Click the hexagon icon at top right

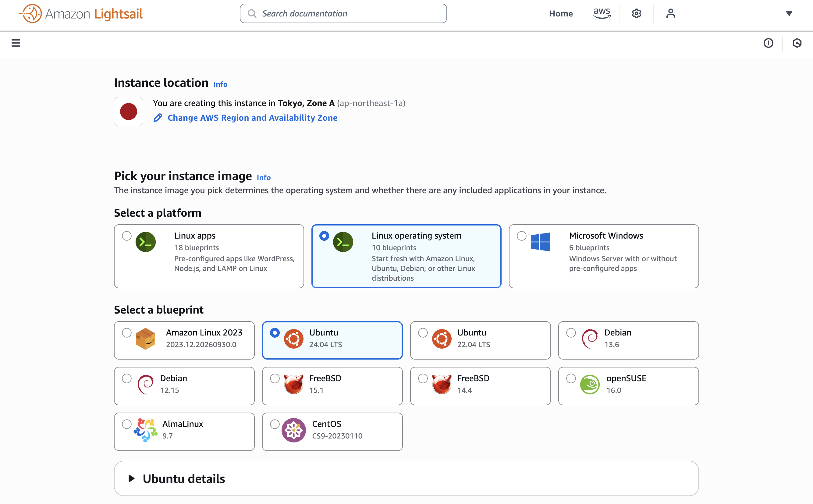click(797, 43)
